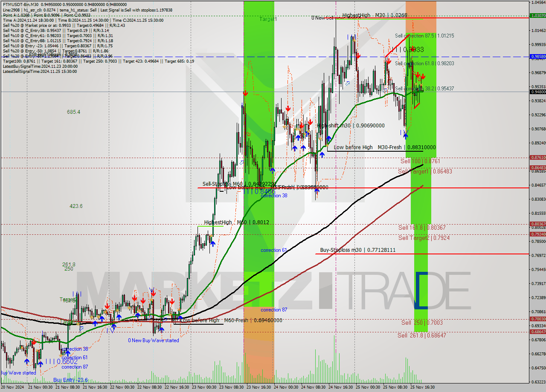Click the red 0.87610 price tag on the axis
Image resolution: width=546 pixels, height=392 pixels.
(x=537, y=157)
